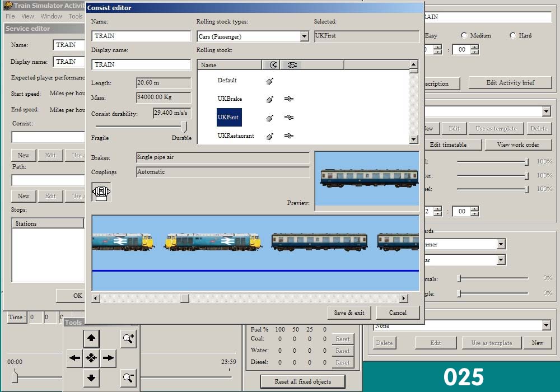Click the timeline slider handle at 00:00

tap(15, 377)
